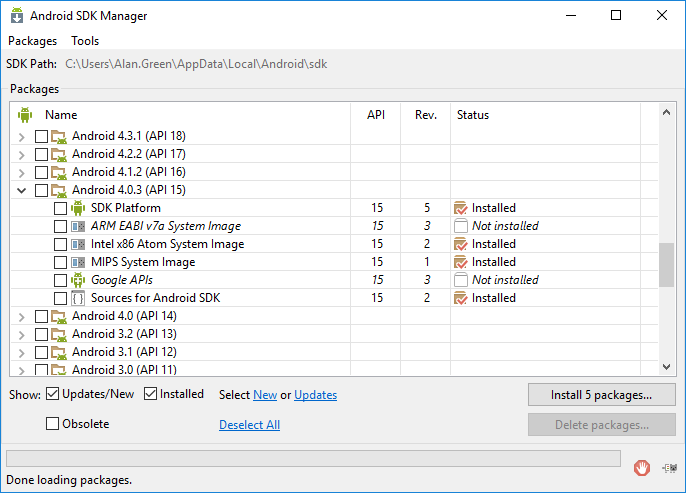Click the Deselect All link
This screenshot has height=493, width=686.
pos(249,425)
